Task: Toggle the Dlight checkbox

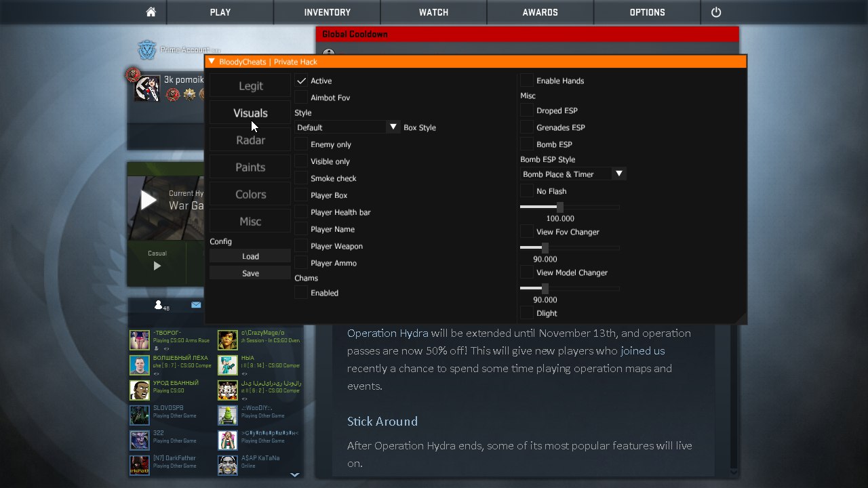Action: pos(527,313)
